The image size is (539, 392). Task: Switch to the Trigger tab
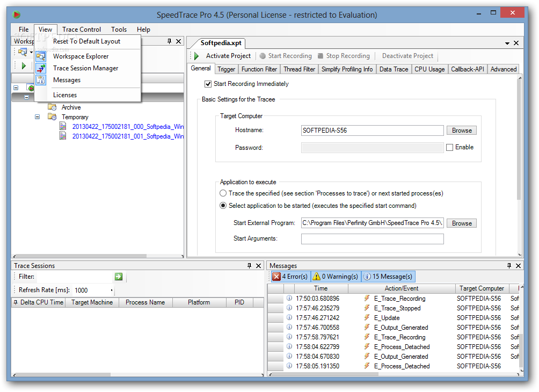(x=226, y=69)
